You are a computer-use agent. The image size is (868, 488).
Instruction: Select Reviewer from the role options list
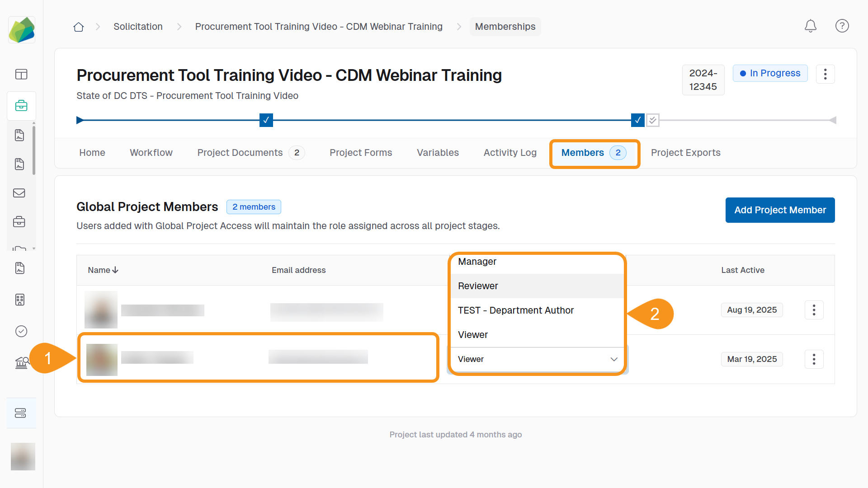pyautogui.click(x=478, y=286)
